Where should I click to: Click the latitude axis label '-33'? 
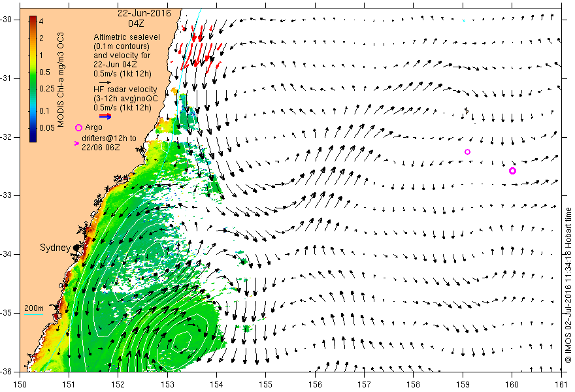(x=7, y=195)
